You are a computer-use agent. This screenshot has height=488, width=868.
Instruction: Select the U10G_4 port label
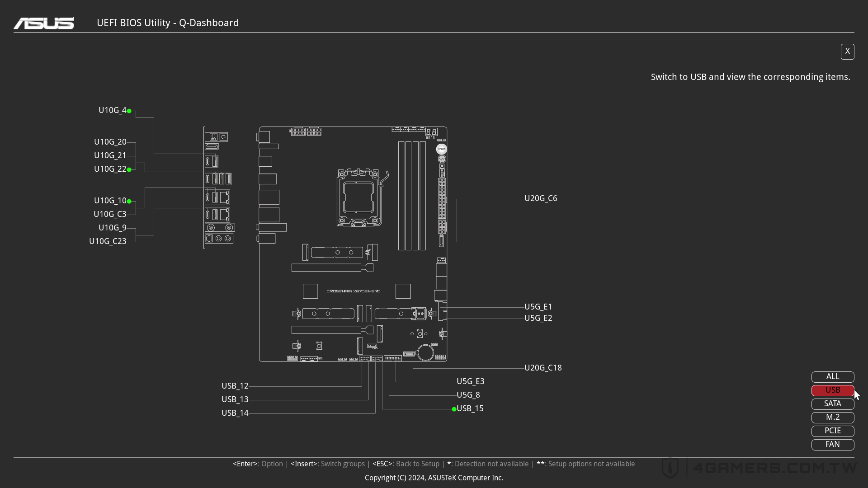[x=113, y=110]
